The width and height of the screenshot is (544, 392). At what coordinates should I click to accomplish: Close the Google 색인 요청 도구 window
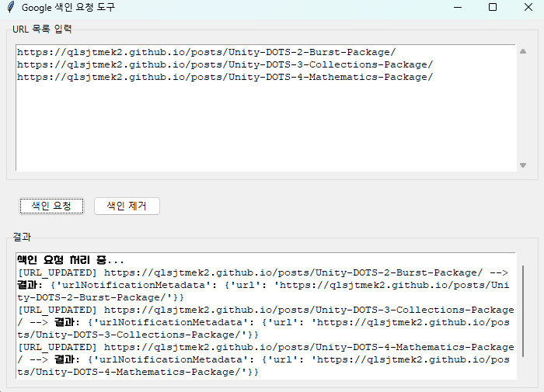coord(528,7)
